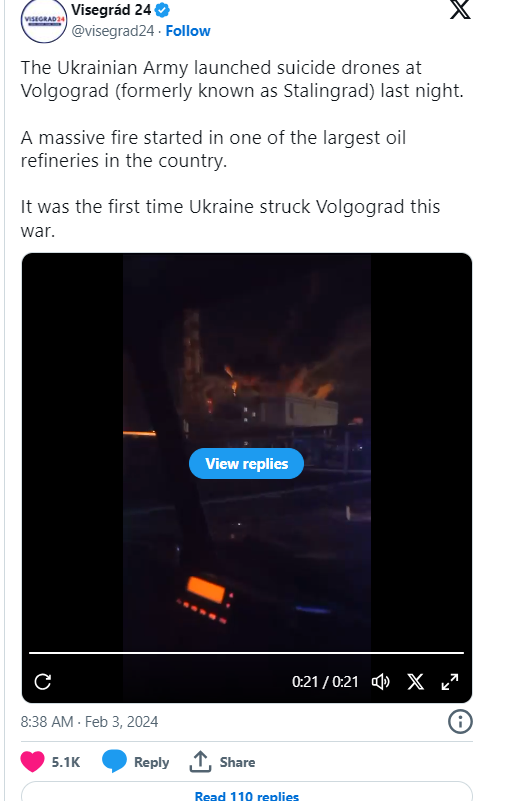Click the blue verified badge
512x801 pixels.
point(162,10)
